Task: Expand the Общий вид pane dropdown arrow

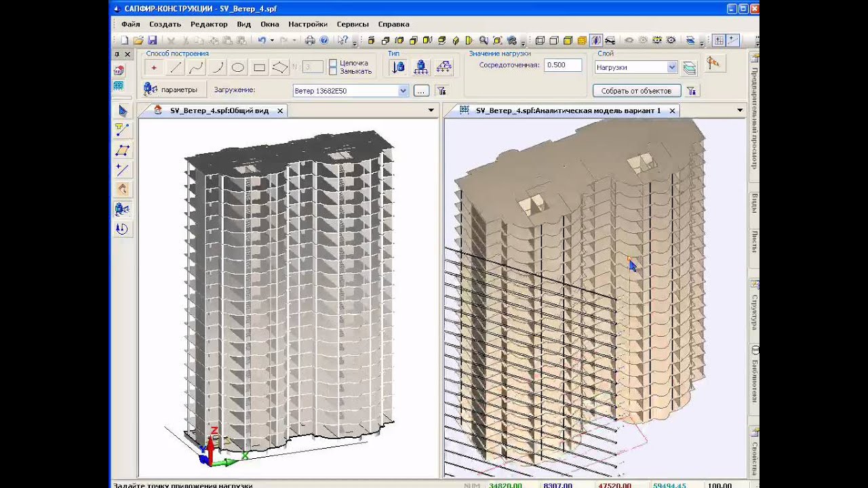Action: 431,110
